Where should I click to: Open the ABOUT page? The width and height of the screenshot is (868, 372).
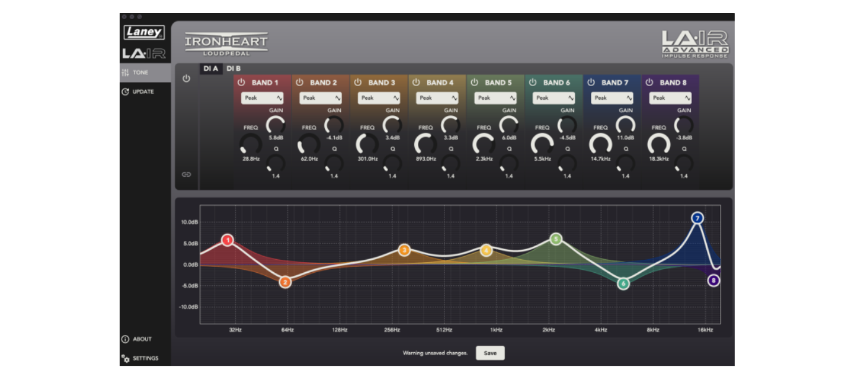(137, 339)
